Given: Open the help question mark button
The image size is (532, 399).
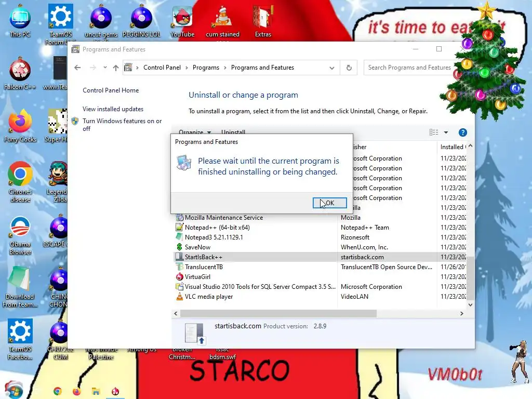Looking at the screenshot, I should click(x=463, y=132).
